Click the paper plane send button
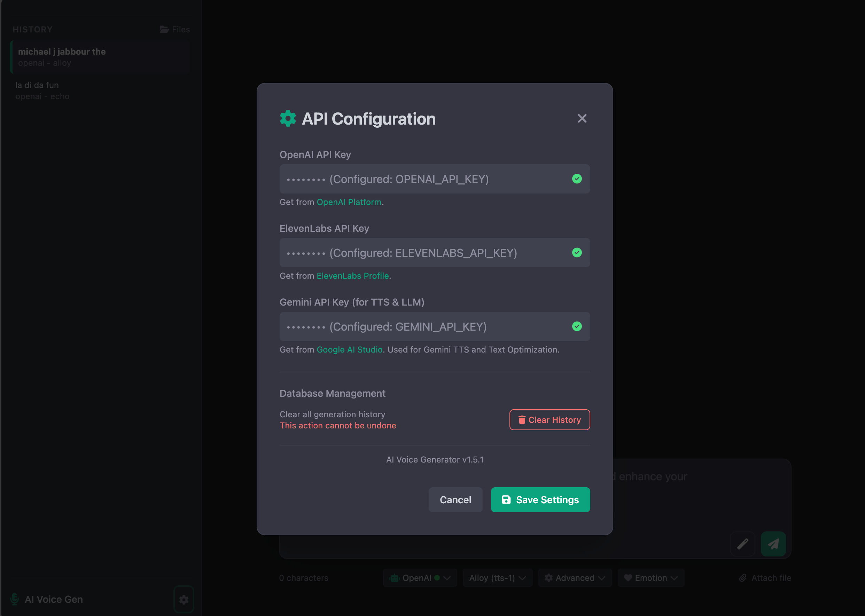 (773, 544)
